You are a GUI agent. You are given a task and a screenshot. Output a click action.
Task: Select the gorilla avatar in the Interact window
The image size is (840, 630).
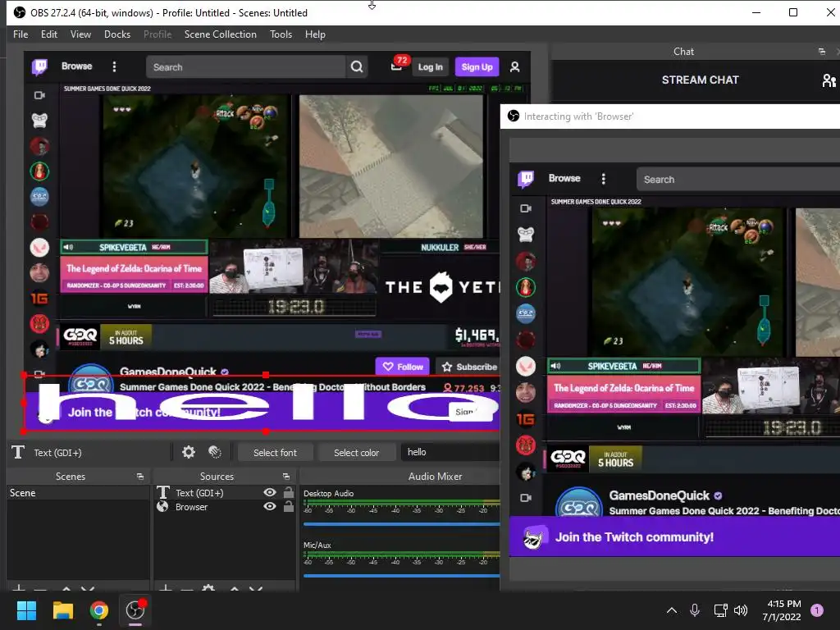(526, 234)
